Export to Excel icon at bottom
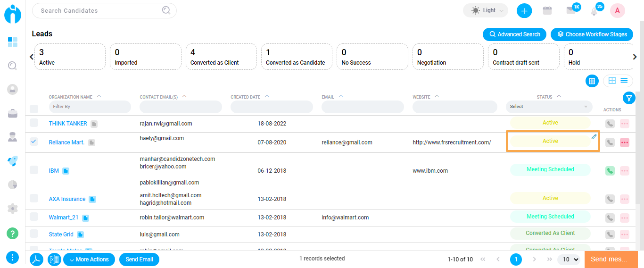The image size is (644, 268). click(x=55, y=260)
